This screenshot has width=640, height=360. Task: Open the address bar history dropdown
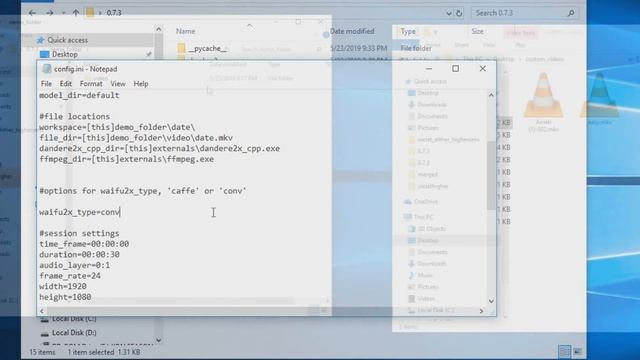(x=449, y=13)
